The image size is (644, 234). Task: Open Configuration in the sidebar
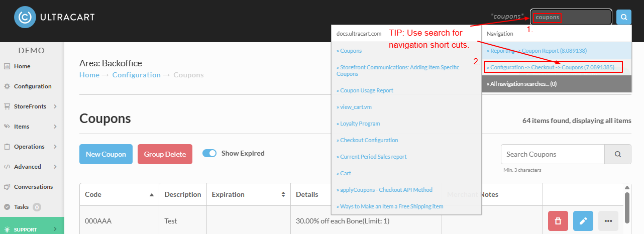click(x=32, y=86)
